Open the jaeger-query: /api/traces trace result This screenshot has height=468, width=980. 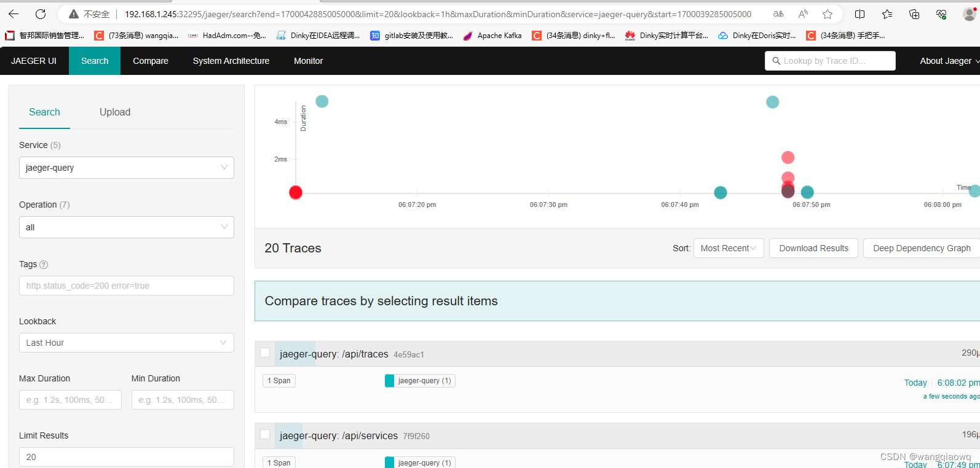click(334, 354)
